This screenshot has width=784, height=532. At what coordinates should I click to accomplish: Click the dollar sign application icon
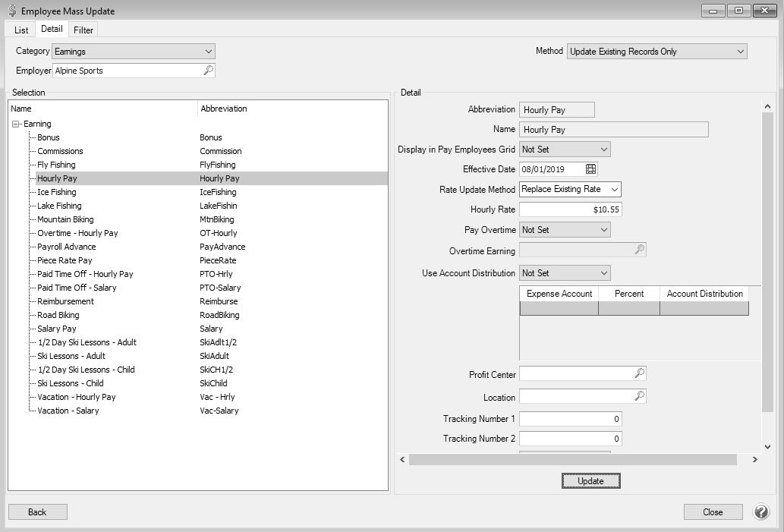[12, 11]
